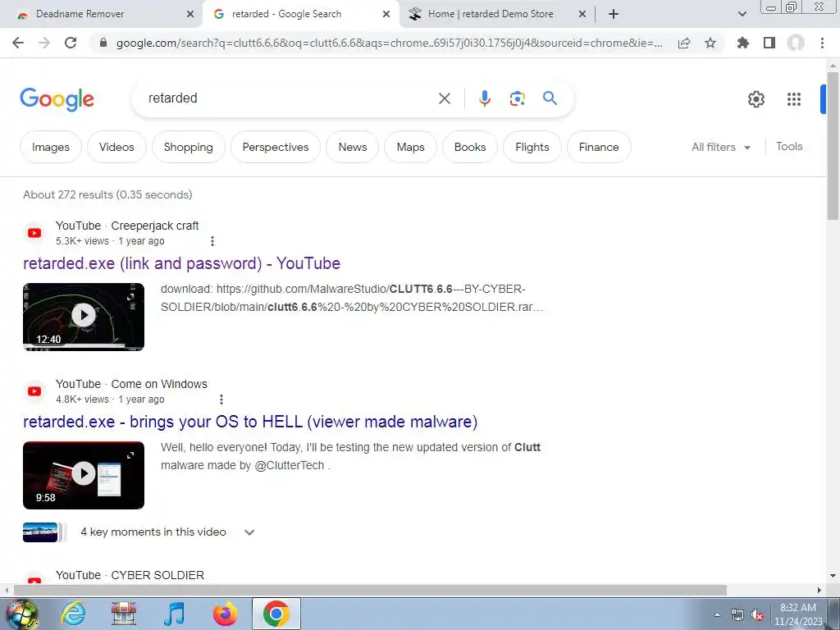The width and height of the screenshot is (840, 630).
Task: Submit search with magnifier icon
Action: coord(550,98)
